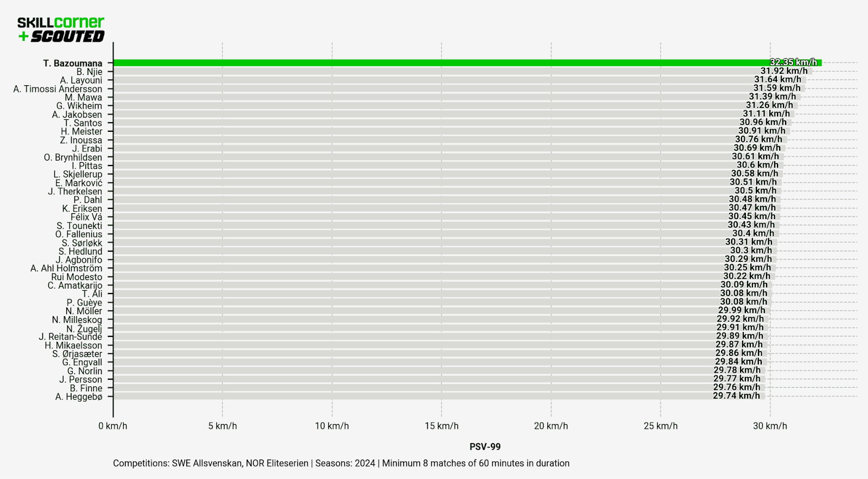Select the Z. Inoussa player label

(x=81, y=140)
